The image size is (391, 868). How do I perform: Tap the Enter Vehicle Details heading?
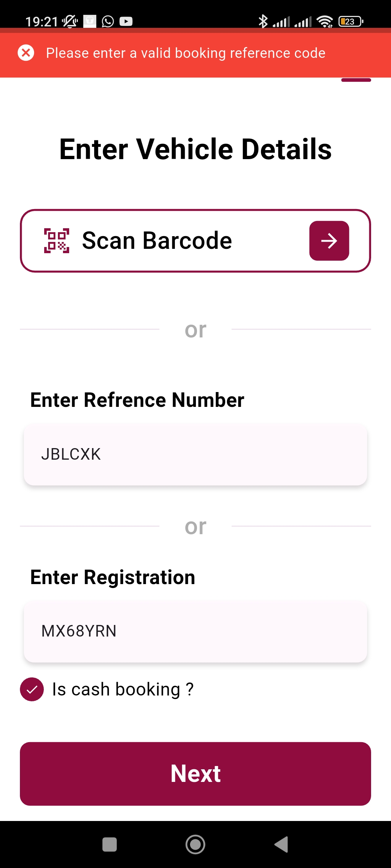pos(195,149)
